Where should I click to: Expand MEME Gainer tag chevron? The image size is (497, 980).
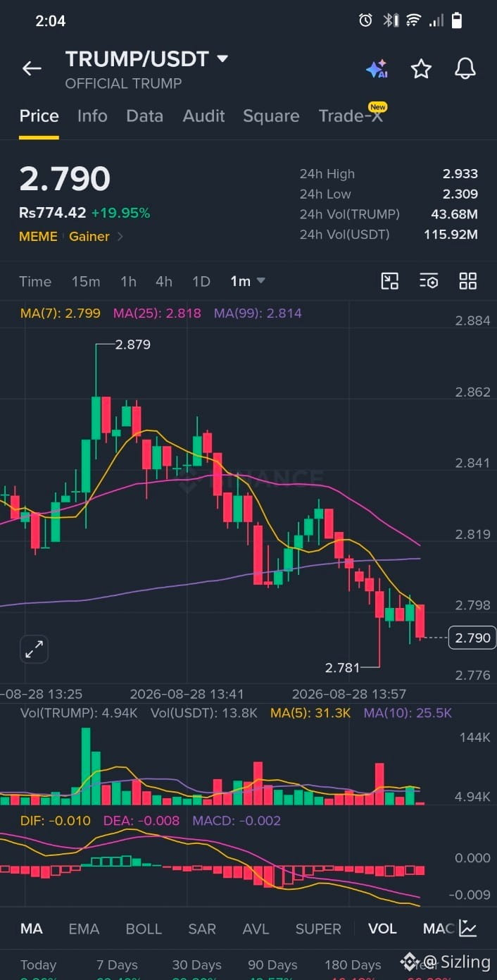(x=120, y=237)
